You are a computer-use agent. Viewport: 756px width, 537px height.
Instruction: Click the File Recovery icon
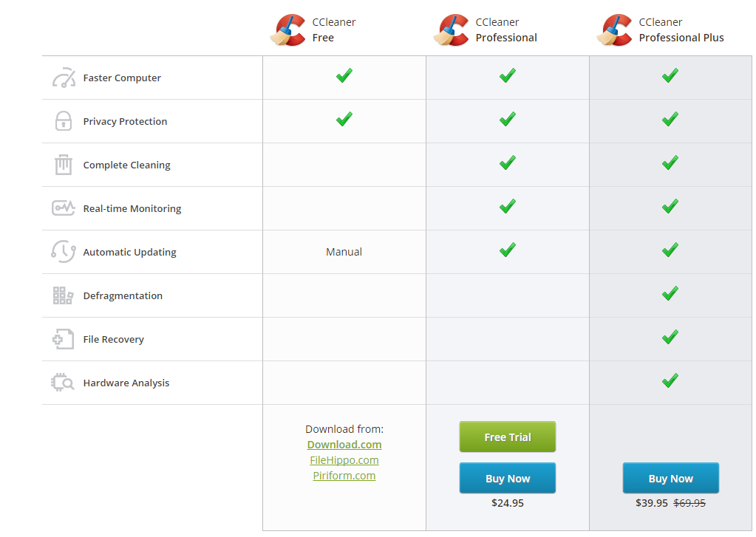[x=64, y=339]
